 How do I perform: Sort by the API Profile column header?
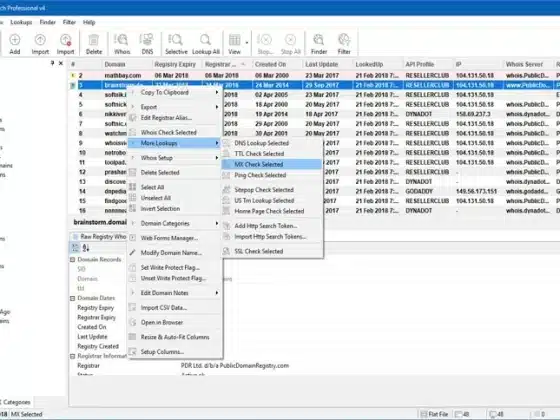pyautogui.click(x=428, y=64)
